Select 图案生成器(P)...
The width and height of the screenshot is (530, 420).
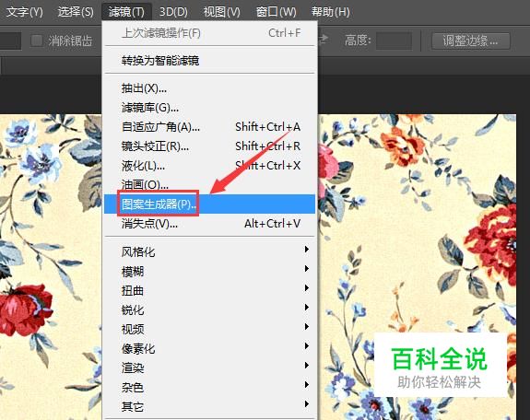click(x=209, y=204)
